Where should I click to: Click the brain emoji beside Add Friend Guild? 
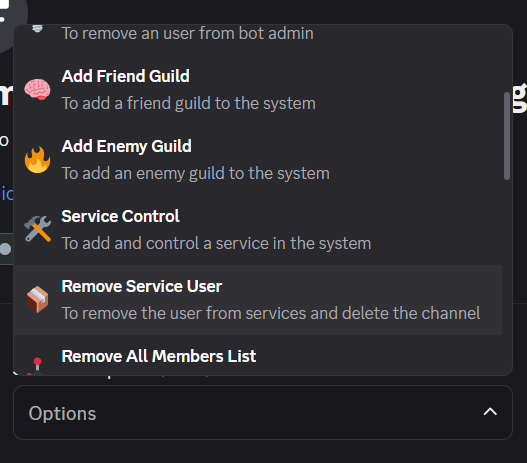[x=37, y=90]
